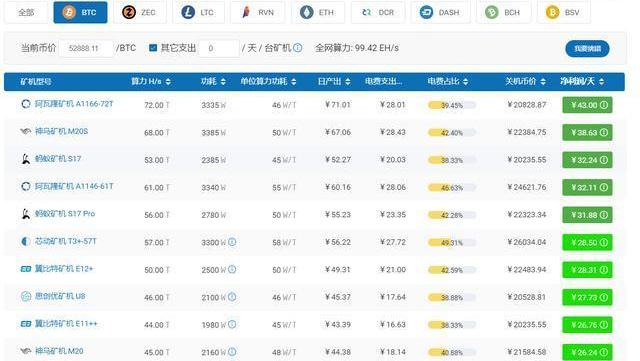Open the 全部 tab

[26, 12]
